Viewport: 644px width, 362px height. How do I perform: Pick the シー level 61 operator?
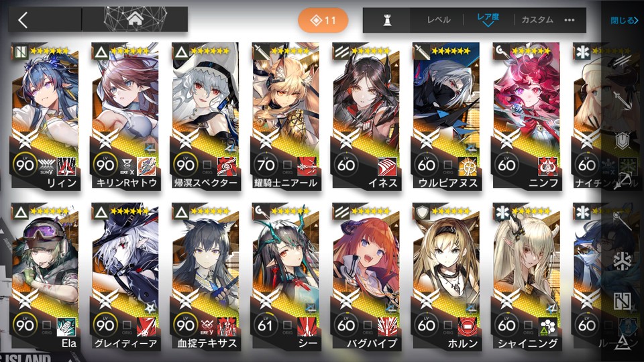[286, 276]
